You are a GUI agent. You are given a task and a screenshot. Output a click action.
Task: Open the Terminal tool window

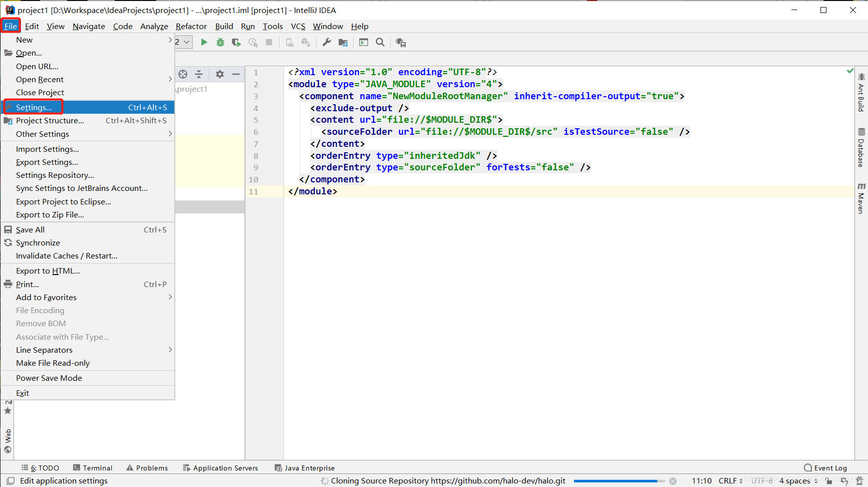coord(93,468)
